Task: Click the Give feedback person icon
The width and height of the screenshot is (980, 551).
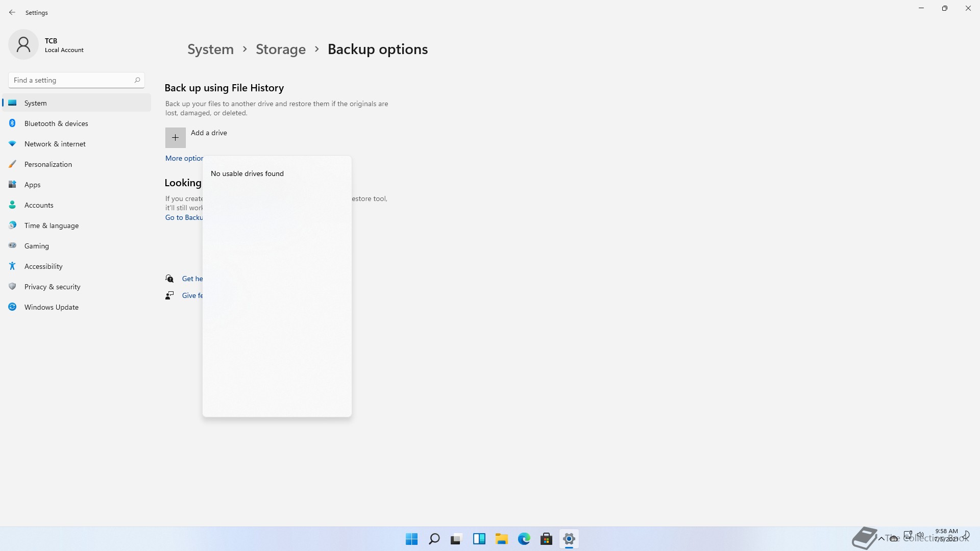Action: [x=169, y=295]
